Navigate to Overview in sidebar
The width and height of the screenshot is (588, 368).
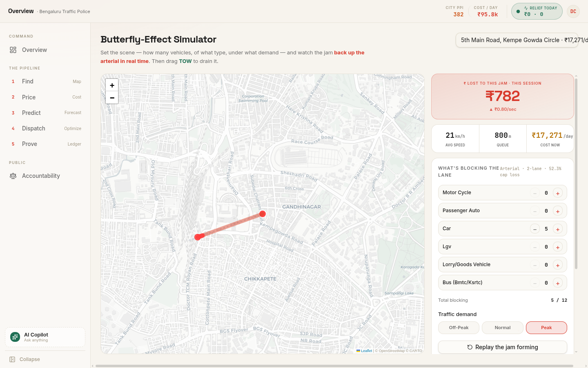click(x=45, y=50)
